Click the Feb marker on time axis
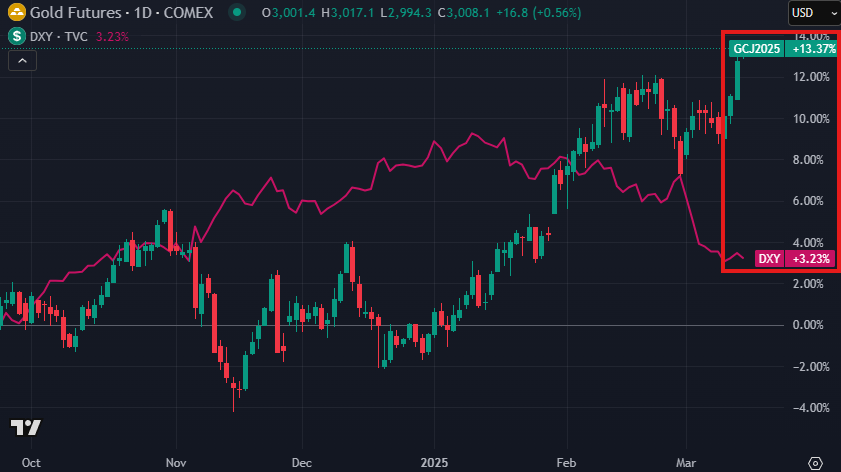The width and height of the screenshot is (841, 472). click(567, 463)
